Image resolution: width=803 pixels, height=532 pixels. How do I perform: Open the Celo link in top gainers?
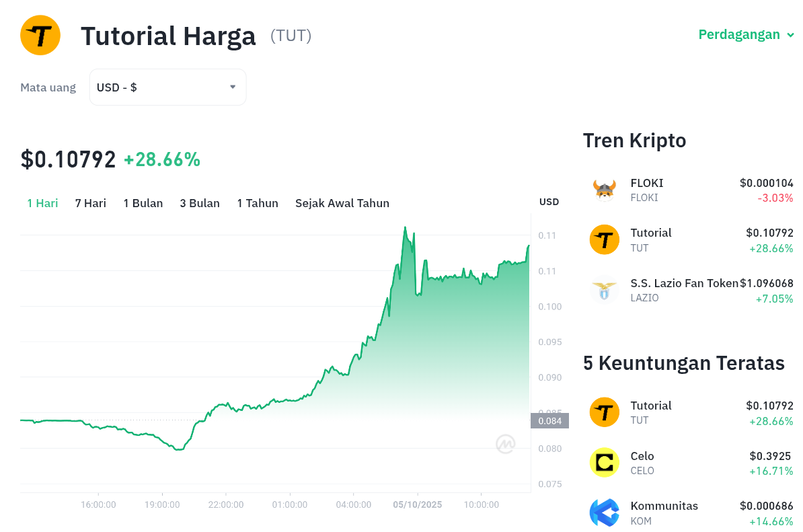(x=642, y=456)
